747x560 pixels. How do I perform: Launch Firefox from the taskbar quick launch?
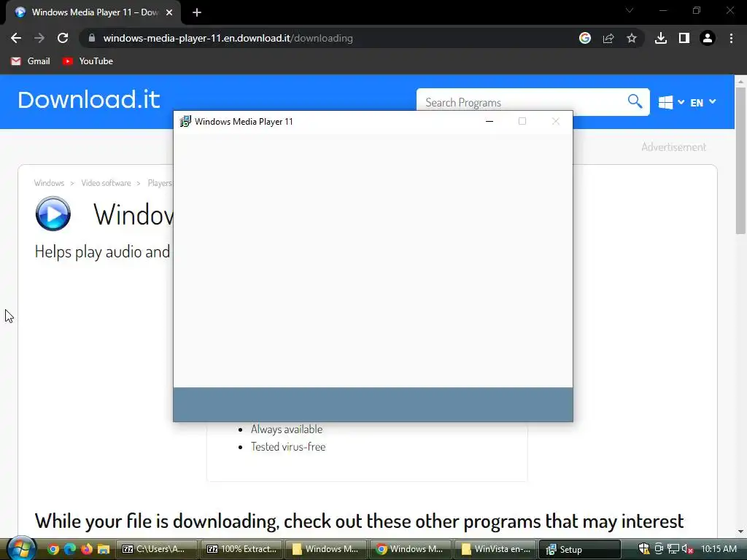click(87, 549)
